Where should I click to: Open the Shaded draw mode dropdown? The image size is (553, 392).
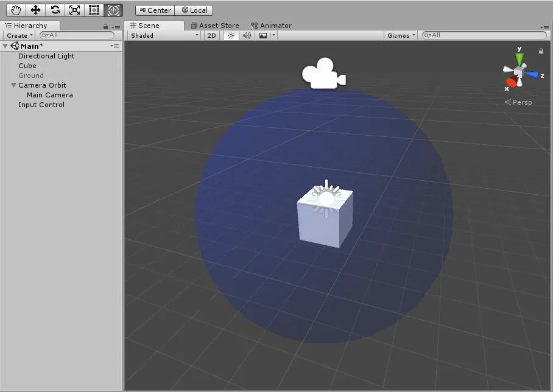click(x=164, y=35)
